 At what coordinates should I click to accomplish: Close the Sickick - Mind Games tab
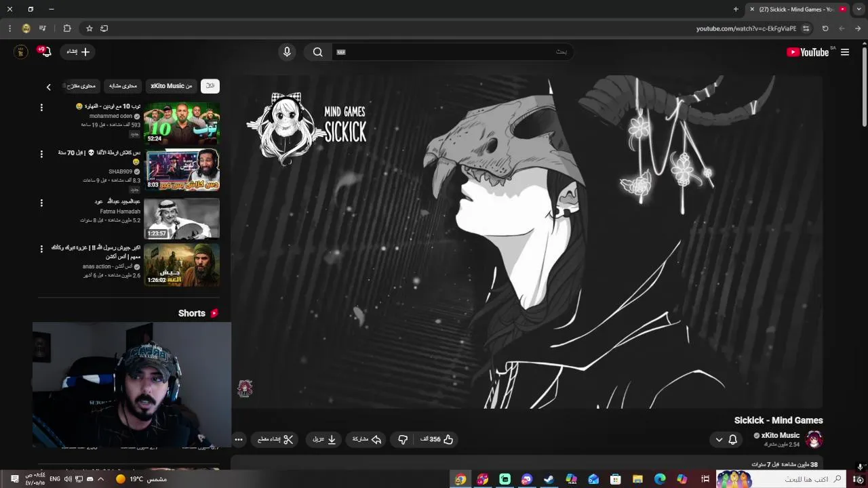tap(752, 9)
